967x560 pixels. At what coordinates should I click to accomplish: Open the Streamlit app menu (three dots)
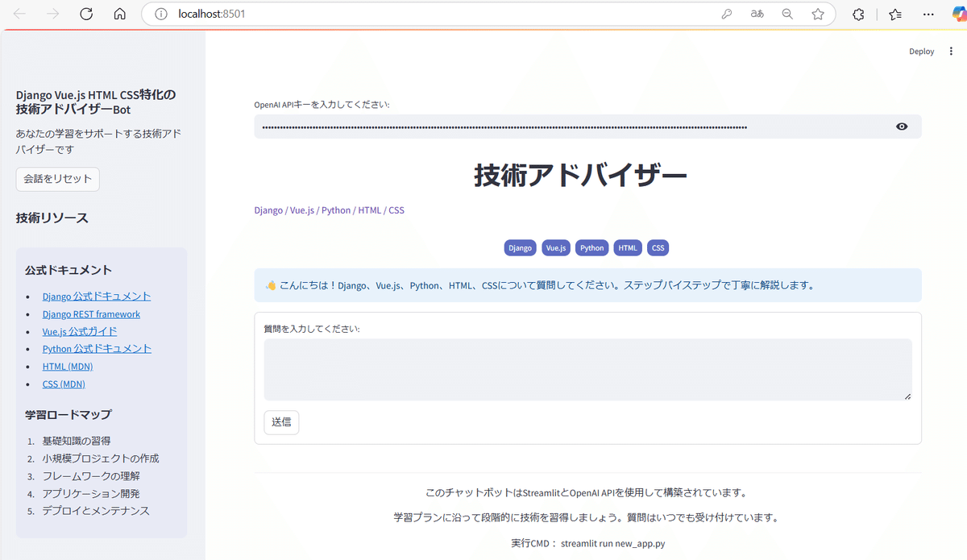(951, 51)
